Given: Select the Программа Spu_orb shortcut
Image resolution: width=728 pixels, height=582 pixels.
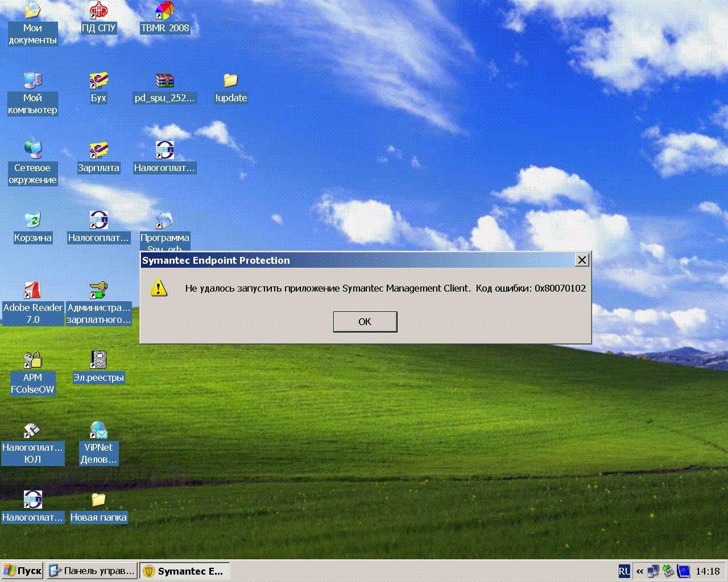Looking at the screenshot, I should click(165, 232).
